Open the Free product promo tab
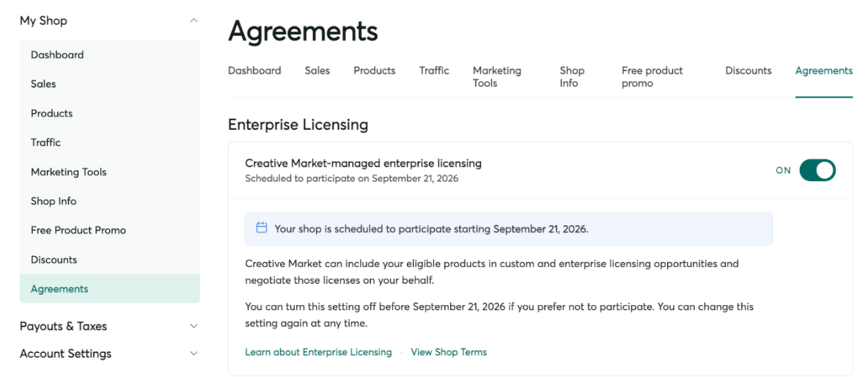This screenshot has height=377, width=868. [652, 77]
